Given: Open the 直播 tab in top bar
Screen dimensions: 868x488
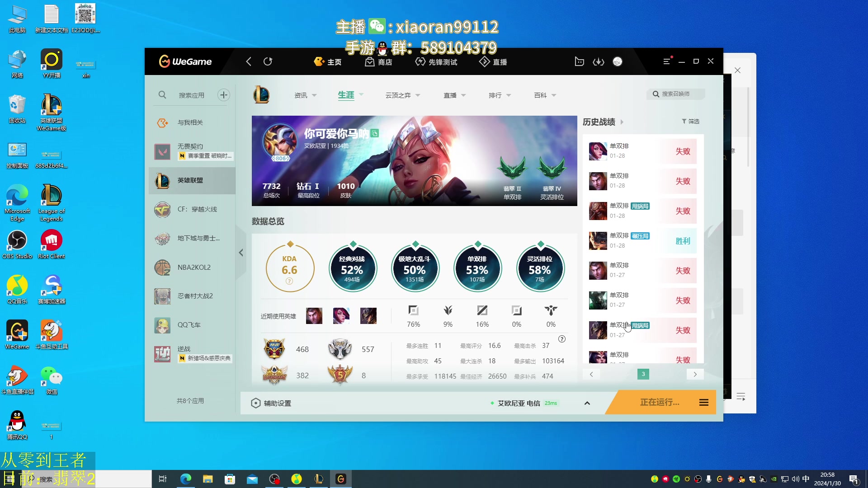Looking at the screenshot, I should click(493, 62).
